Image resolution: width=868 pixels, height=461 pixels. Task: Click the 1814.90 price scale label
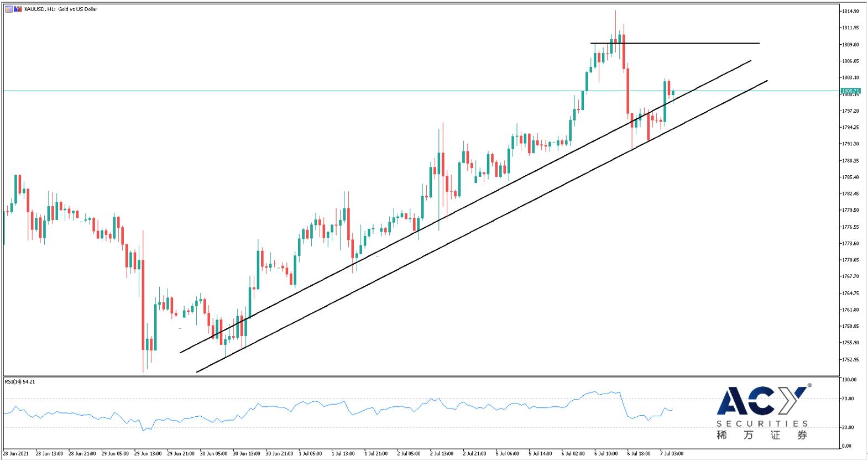850,11
